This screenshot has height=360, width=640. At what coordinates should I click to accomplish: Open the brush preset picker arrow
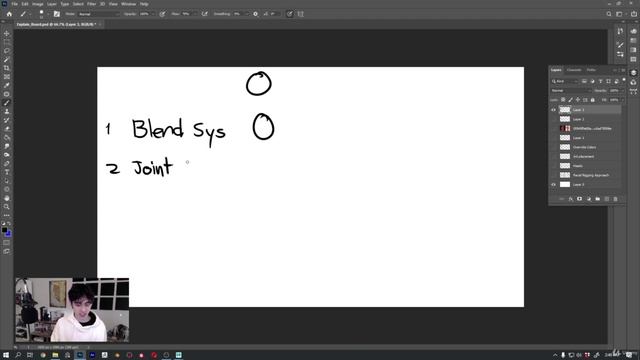coord(48,14)
